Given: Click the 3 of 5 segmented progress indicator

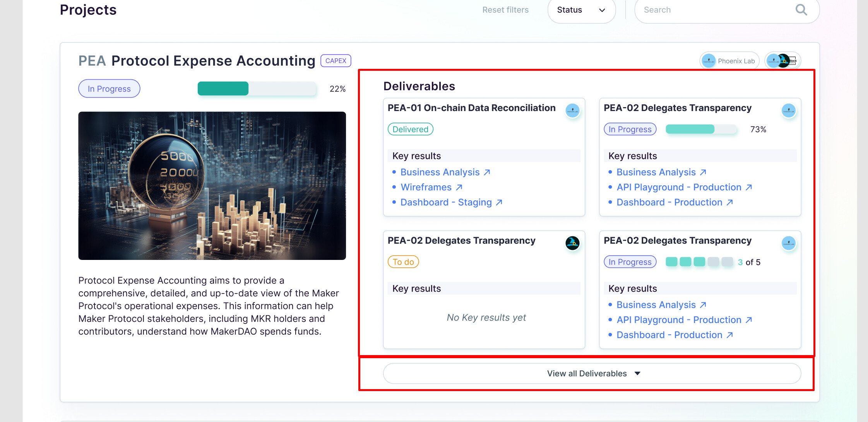Looking at the screenshot, I should [699, 262].
